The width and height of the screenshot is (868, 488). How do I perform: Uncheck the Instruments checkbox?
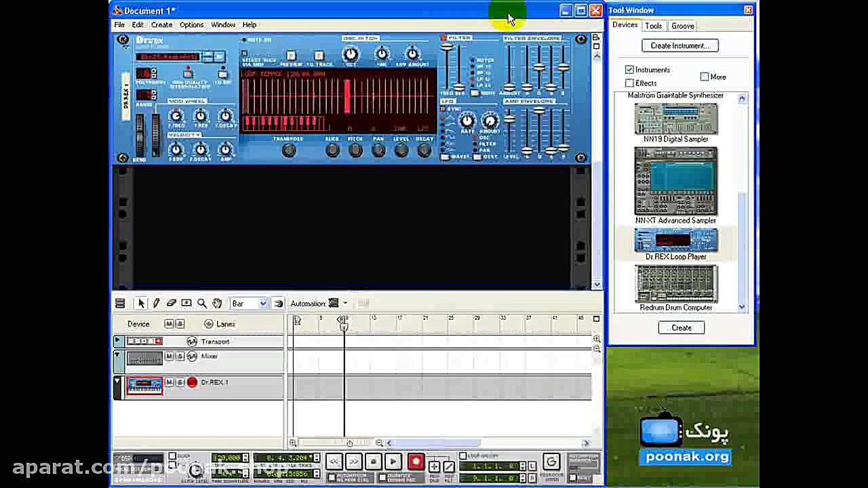click(x=629, y=70)
